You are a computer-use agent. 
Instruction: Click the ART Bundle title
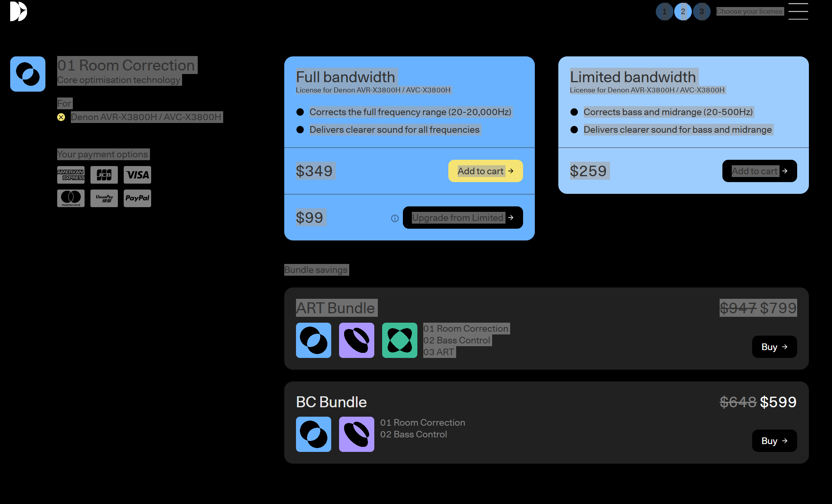pyautogui.click(x=336, y=308)
